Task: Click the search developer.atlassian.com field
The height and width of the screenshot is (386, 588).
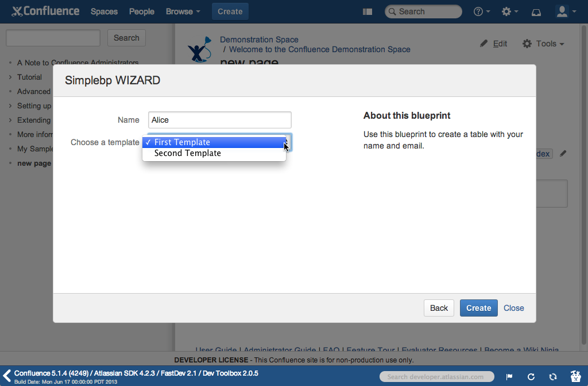Action: [436, 377]
